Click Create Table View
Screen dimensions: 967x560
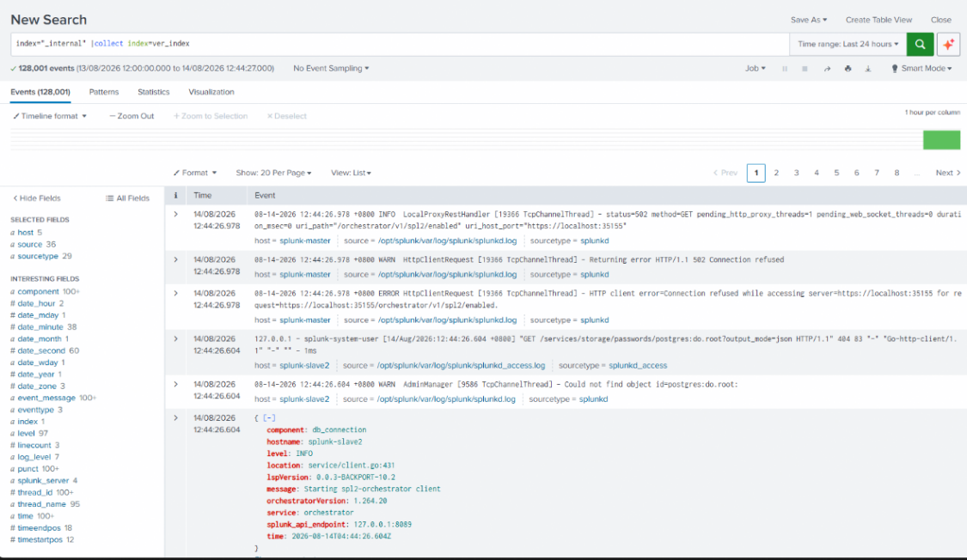(878, 20)
